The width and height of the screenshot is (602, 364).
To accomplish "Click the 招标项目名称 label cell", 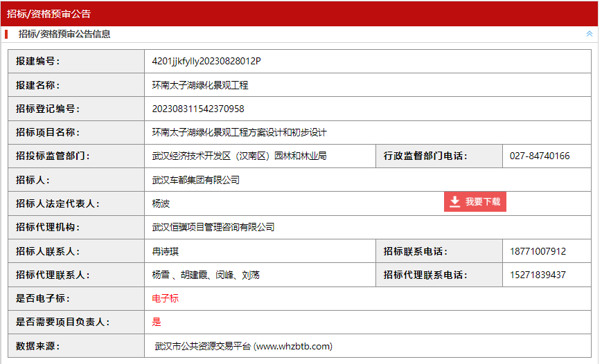I will pyautogui.click(x=76, y=132).
